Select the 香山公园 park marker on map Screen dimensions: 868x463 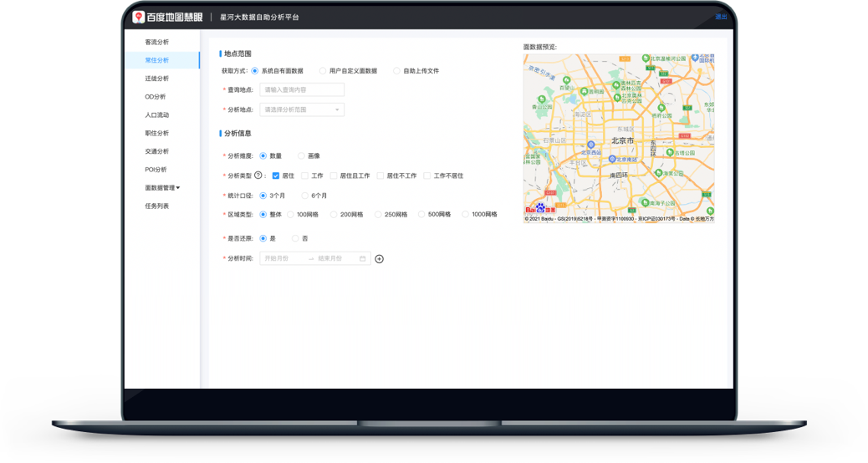[x=542, y=99]
